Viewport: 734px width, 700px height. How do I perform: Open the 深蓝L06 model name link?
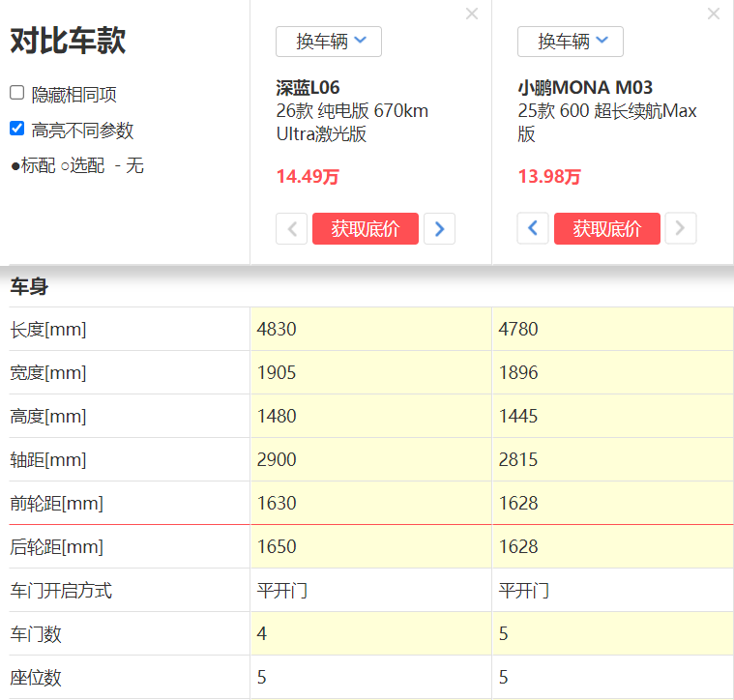point(308,88)
